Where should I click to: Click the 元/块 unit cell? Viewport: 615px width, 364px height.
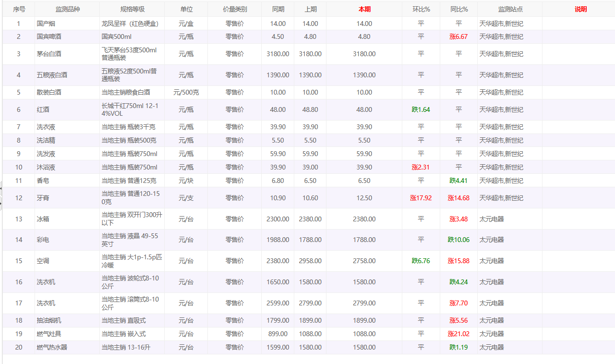coord(186,181)
